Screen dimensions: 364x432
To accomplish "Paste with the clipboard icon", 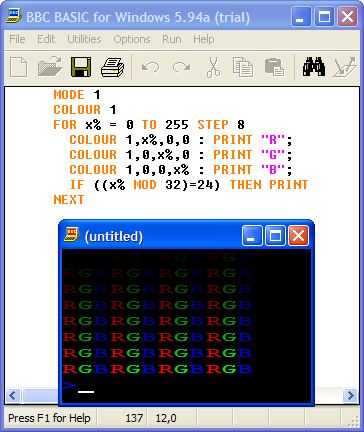I will (x=274, y=67).
